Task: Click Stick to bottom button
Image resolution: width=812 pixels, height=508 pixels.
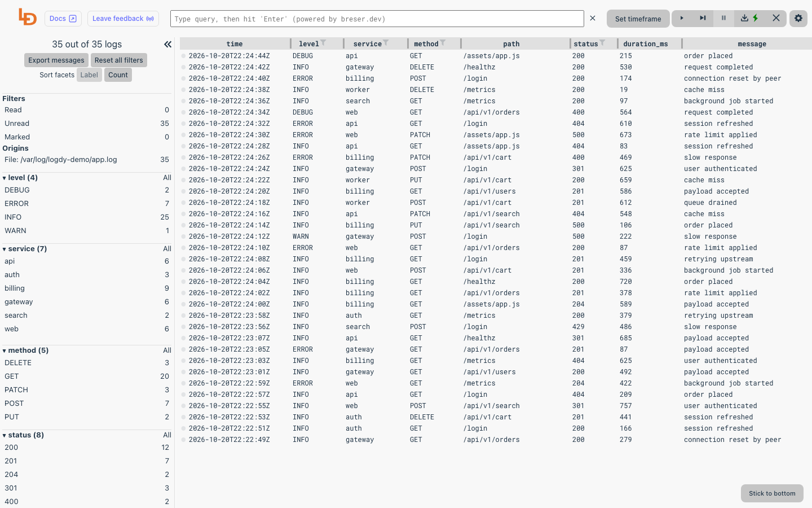Action: point(772,493)
